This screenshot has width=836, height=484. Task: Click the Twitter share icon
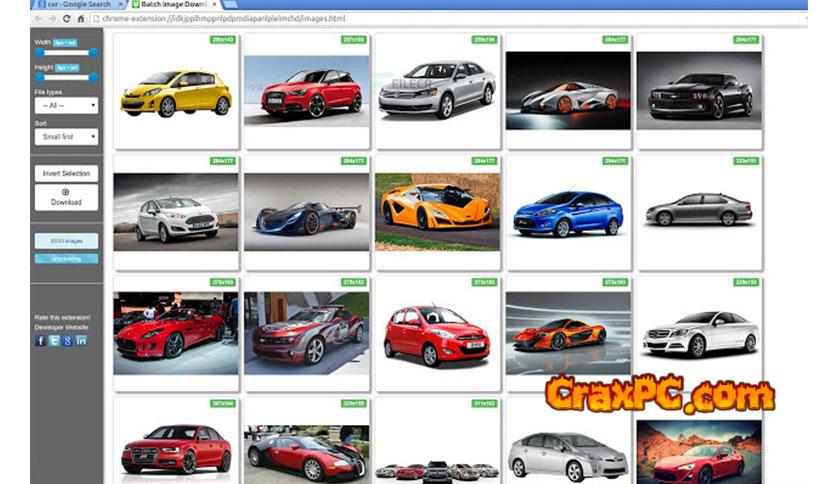pos(54,341)
